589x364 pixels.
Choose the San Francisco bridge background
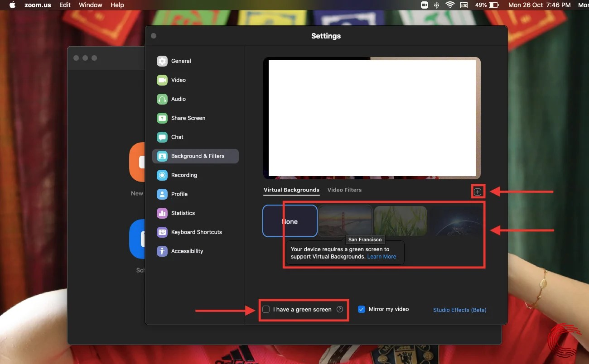[x=345, y=220]
